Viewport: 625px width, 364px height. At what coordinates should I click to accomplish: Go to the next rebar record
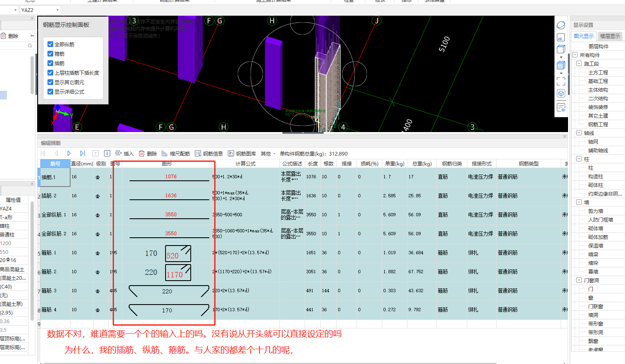point(69,154)
